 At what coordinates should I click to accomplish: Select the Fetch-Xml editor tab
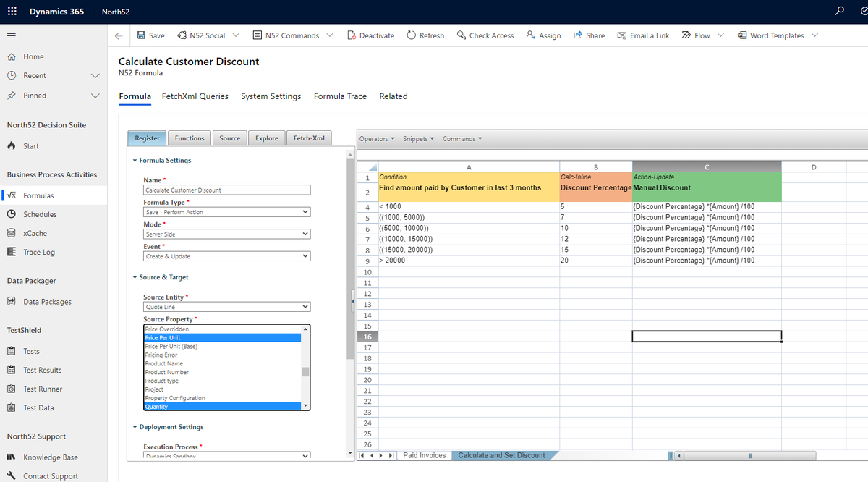coord(310,138)
